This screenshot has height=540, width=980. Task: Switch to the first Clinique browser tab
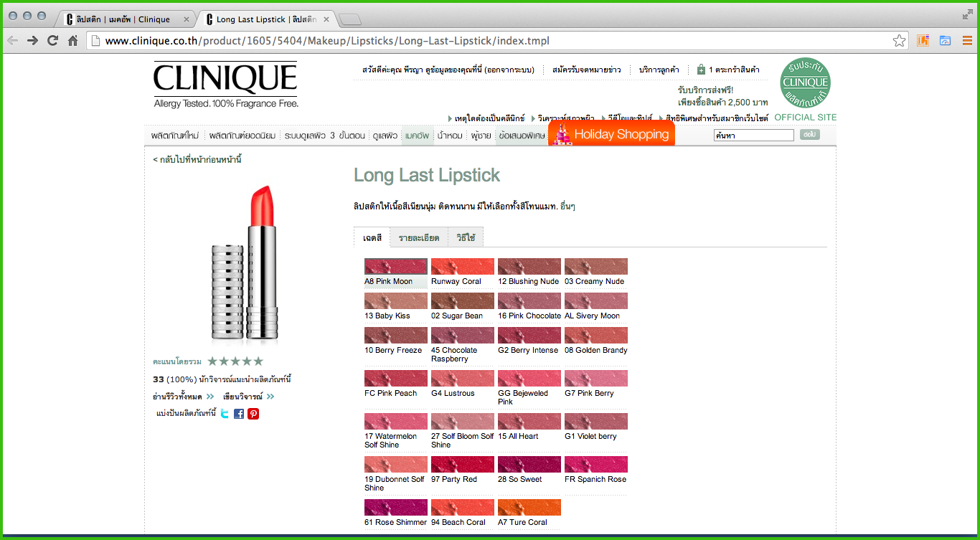(x=126, y=19)
